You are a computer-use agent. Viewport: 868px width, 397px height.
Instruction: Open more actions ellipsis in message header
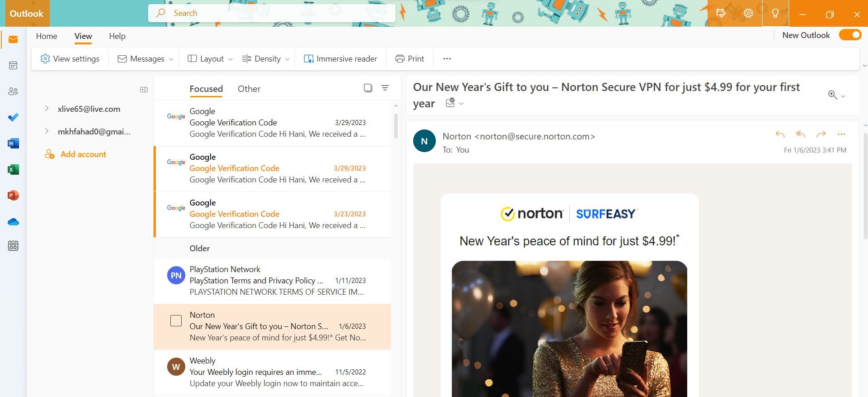841,134
